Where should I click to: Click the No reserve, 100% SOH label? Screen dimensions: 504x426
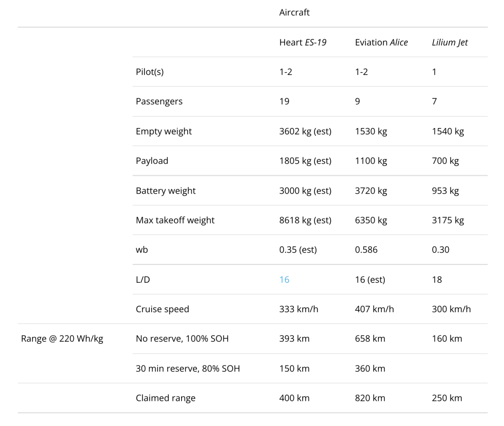pyautogui.click(x=182, y=339)
